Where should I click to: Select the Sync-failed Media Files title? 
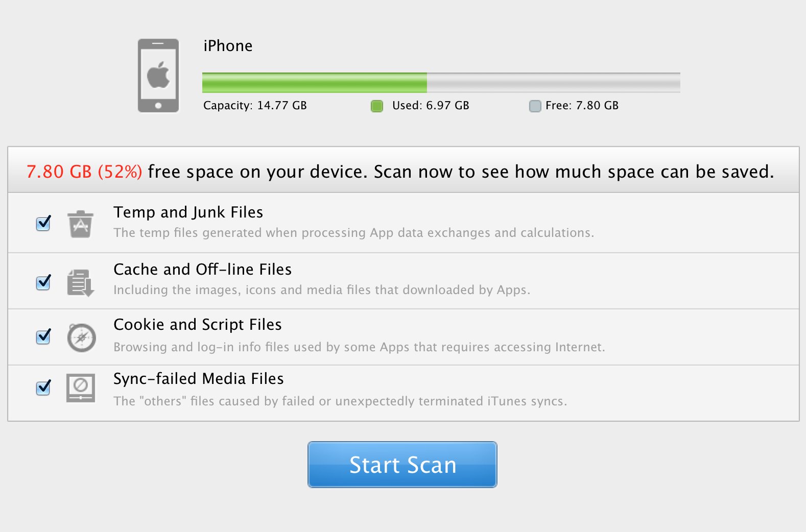(x=198, y=378)
